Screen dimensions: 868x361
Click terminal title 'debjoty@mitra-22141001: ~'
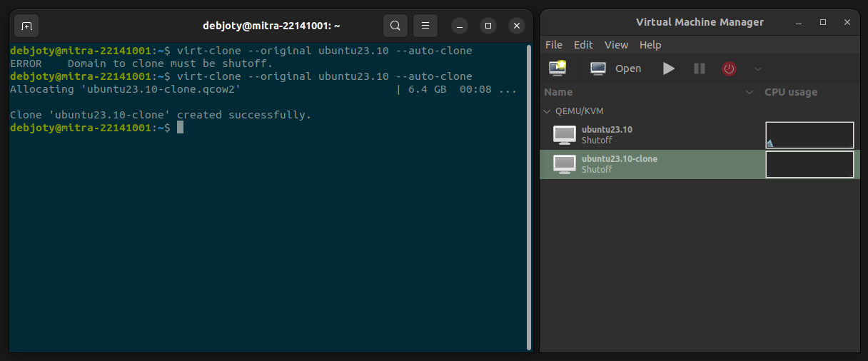[271, 26]
